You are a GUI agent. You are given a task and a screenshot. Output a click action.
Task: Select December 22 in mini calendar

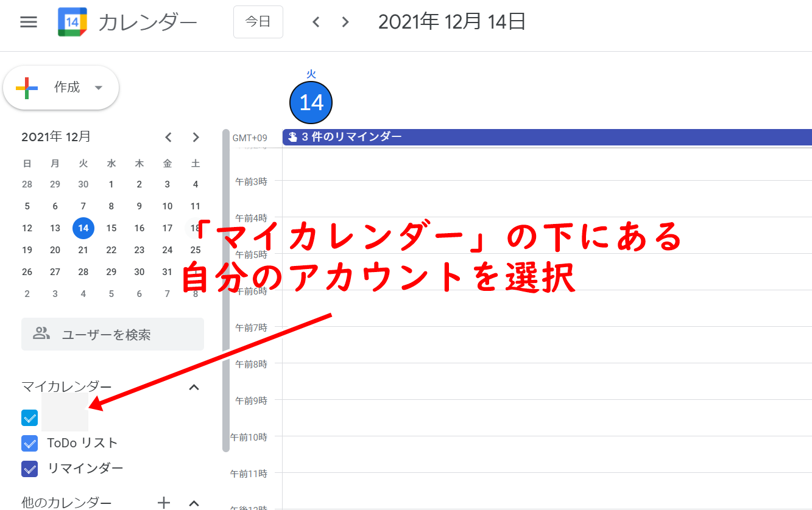point(111,250)
